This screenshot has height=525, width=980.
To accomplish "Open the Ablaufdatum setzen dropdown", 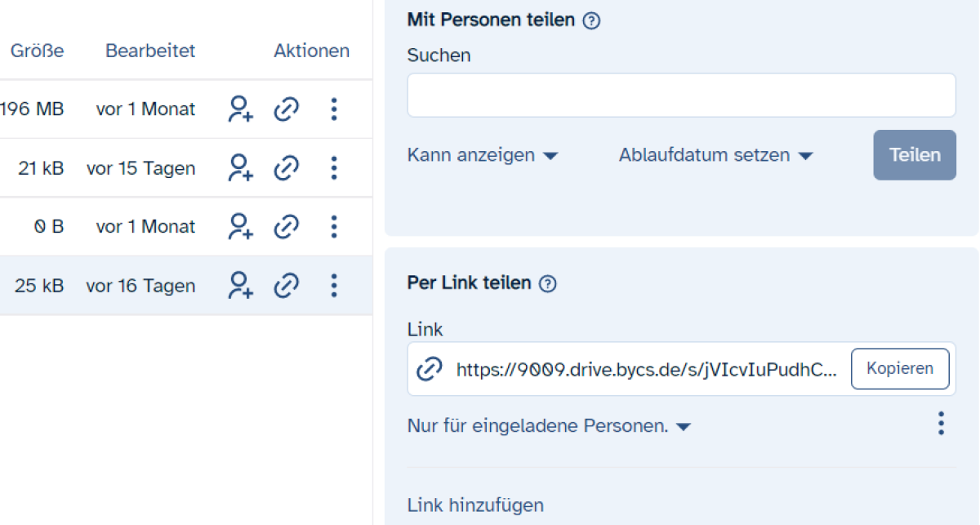I will [715, 155].
